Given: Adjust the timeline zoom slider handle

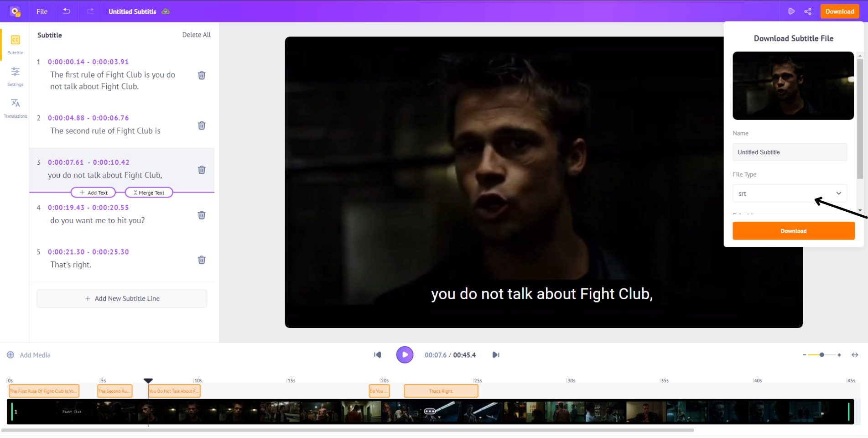Looking at the screenshot, I should (821, 355).
